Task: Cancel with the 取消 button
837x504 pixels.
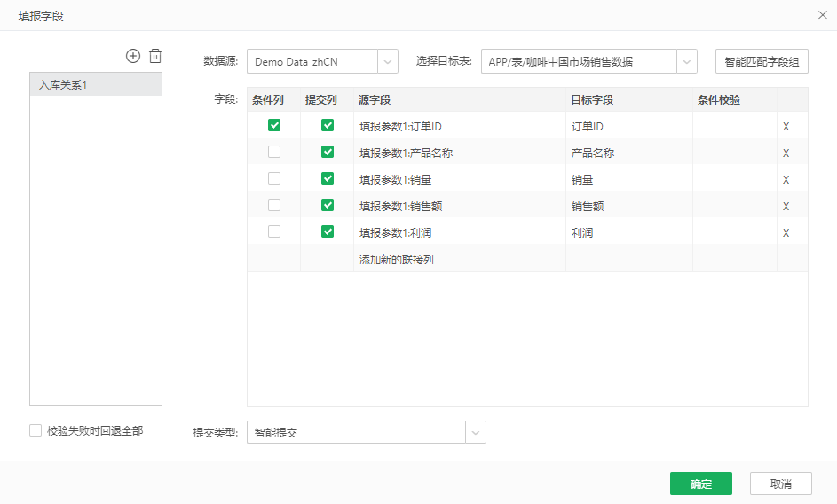Action: coord(781,484)
